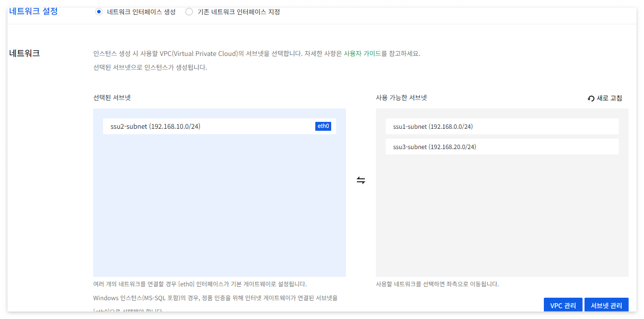Choose ssu1-subnet (192.168.0.0/24)
This screenshot has width=644, height=319.
tap(502, 126)
